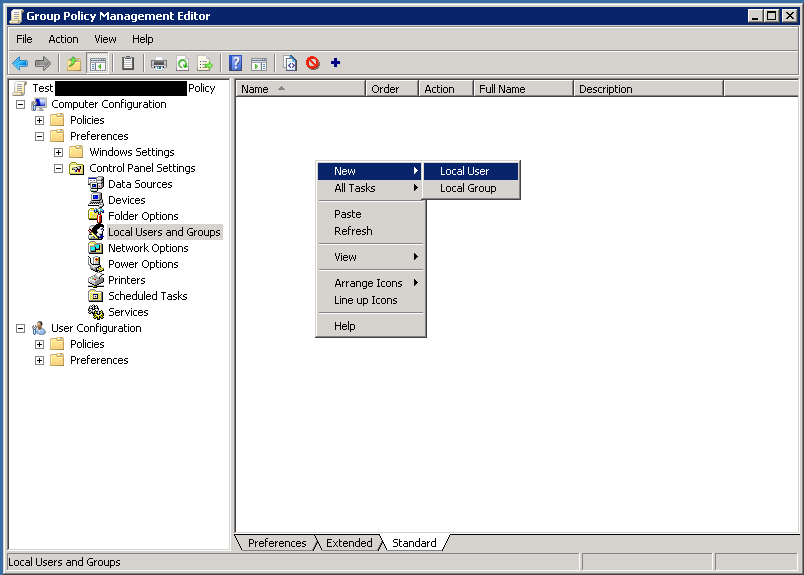Viewport: 804px width, 575px height.
Task: Open the View menu in menu bar
Action: click(x=105, y=39)
